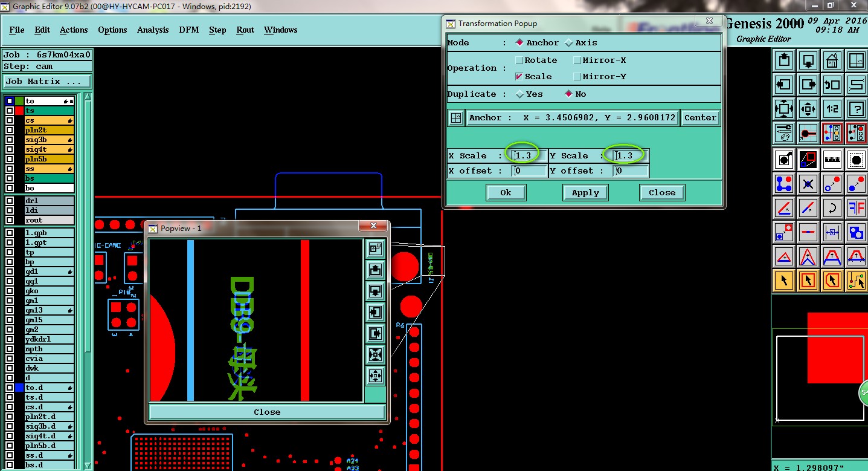Select the dotted-outline circle selection icon
The image size is (868, 471).
pyautogui.click(x=856, y=159)
